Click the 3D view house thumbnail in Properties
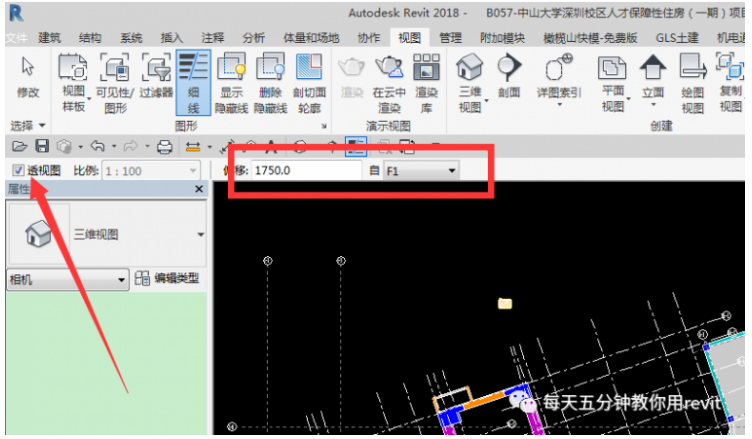Screen dimensions: 752x439 click(38, 234)
